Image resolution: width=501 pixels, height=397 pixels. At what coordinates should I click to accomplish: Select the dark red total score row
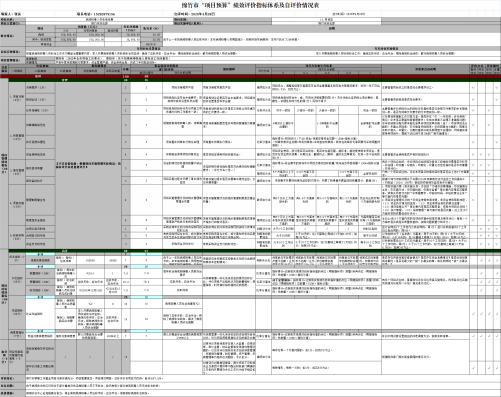click(x=250, y=76)
